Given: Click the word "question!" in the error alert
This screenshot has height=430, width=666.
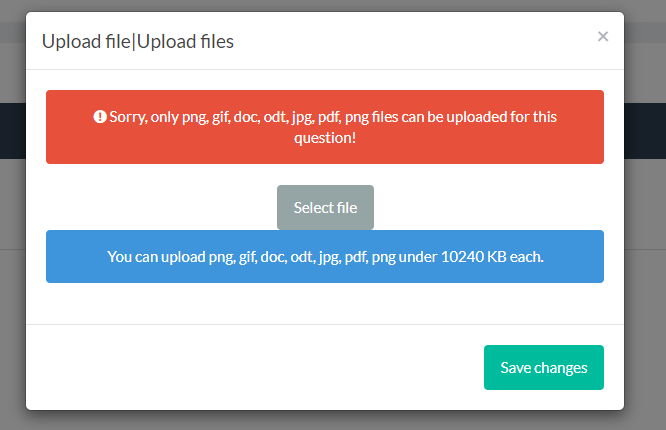Looking at the screenshot, I should [324, 138].
